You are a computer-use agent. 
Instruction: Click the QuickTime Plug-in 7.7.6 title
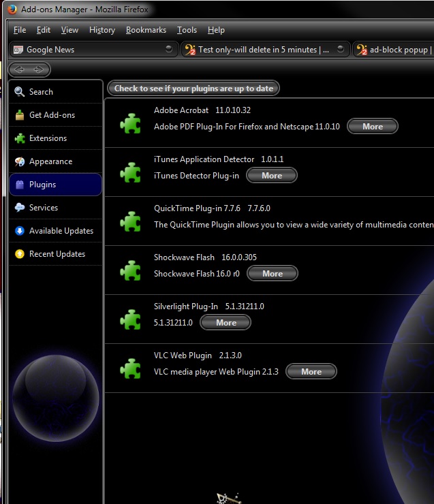212,208
